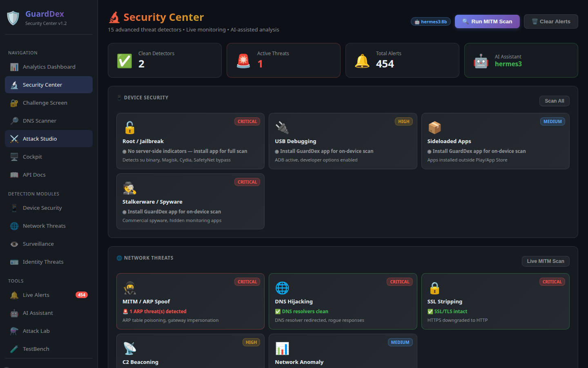
Task: Click the HIGH badge on C2 Beaconing
Action: click(x=251, y=342)
